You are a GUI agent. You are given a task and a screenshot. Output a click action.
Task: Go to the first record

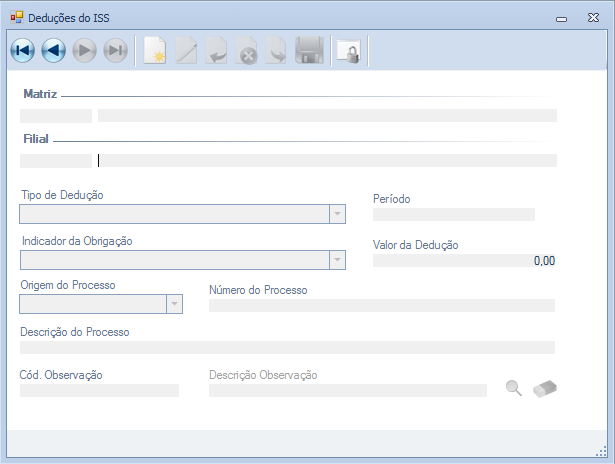22,51
